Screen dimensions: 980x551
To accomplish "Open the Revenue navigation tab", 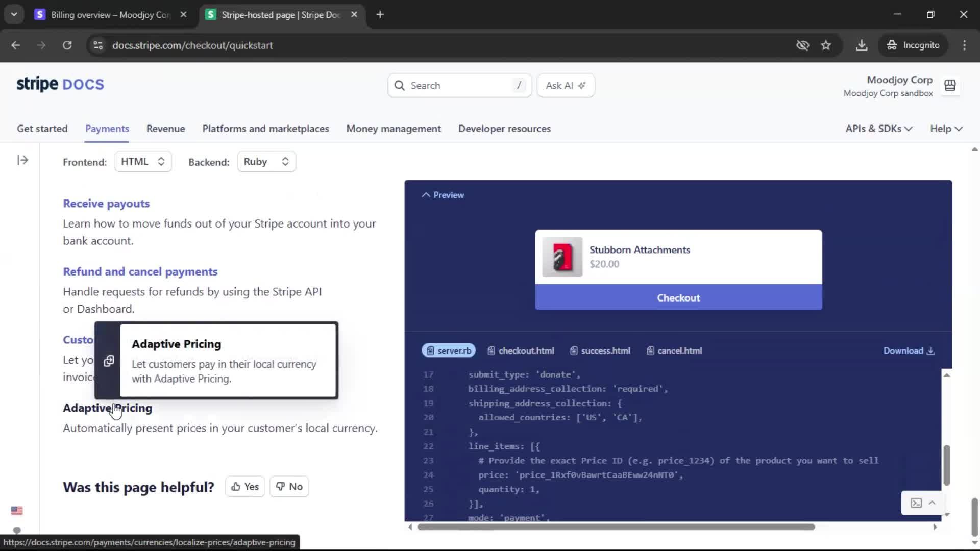I will point(165,129).
